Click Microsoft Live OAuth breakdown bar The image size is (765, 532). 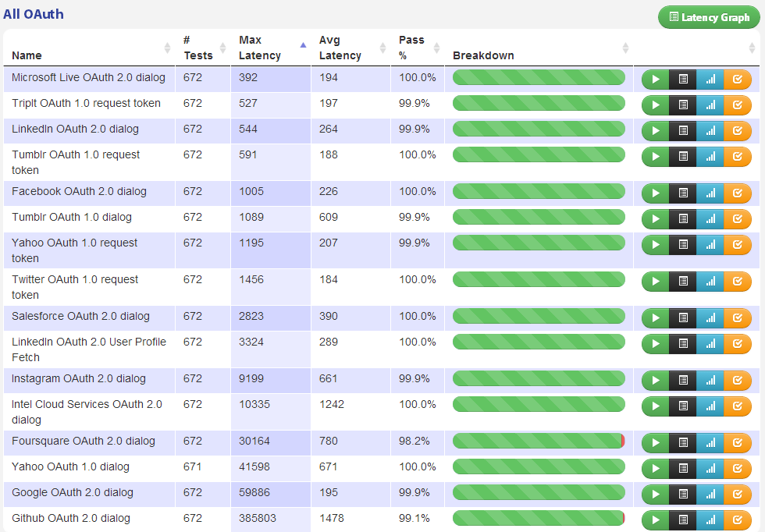pos(539,77)
